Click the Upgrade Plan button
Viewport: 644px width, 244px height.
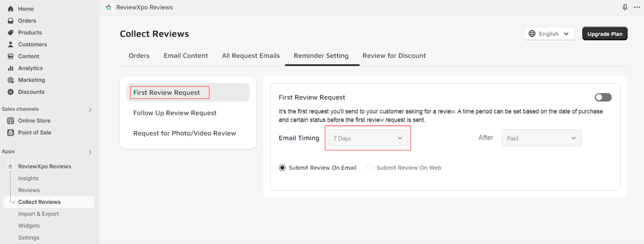tap(605, 34)
